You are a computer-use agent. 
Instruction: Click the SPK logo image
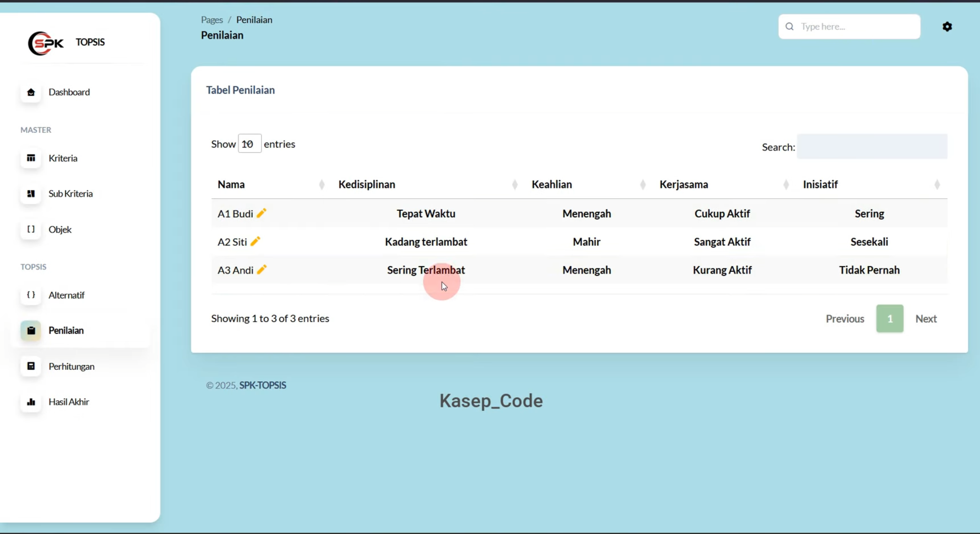46,43
